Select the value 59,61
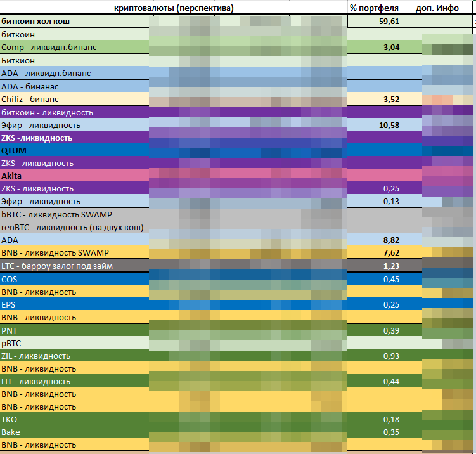Viewport: 476px width, 454px height. click(389, 22)
